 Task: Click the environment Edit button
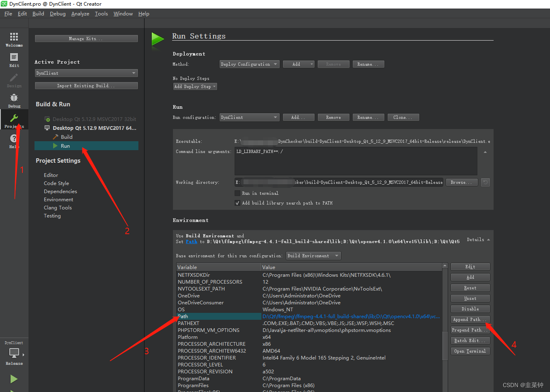(x=470, y=267)
